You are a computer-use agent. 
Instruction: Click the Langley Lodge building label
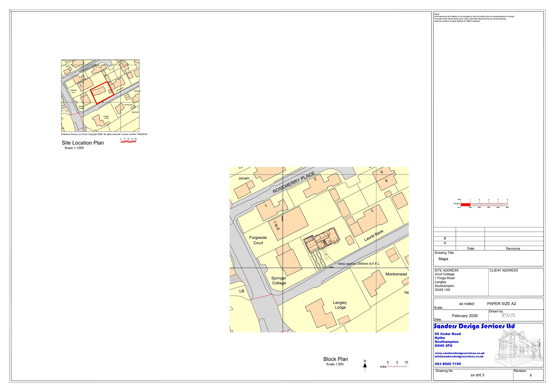click(340, 305)
